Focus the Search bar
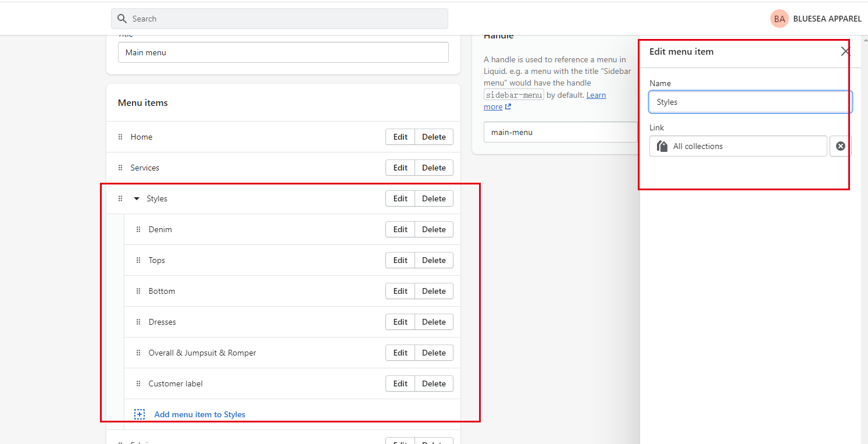The height and width of the screenshot is (444, 868). click(x=285, y=19)
